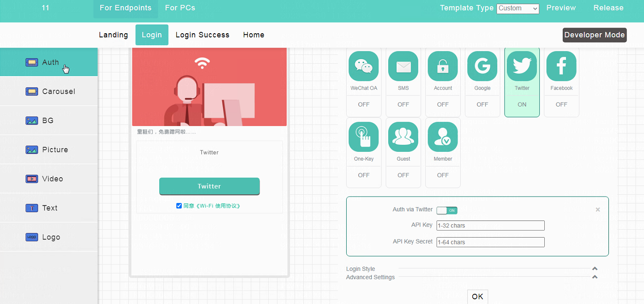Switch to the For Endpoints tab

[126, 8]
